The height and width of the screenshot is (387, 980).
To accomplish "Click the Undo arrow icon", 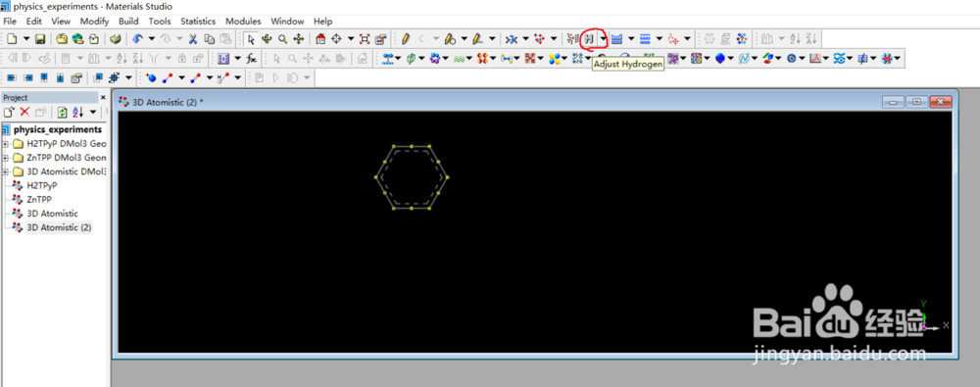I will coord(138,39).
